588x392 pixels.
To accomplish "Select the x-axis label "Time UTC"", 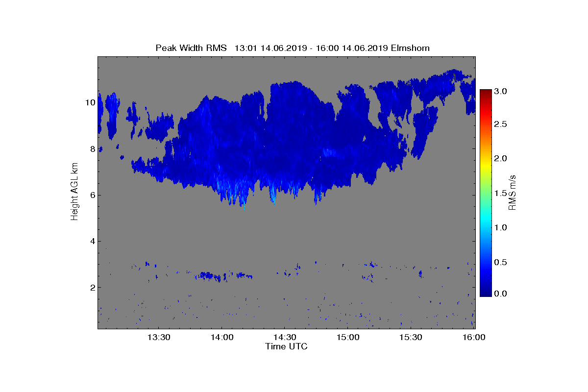I will point(287,346).
